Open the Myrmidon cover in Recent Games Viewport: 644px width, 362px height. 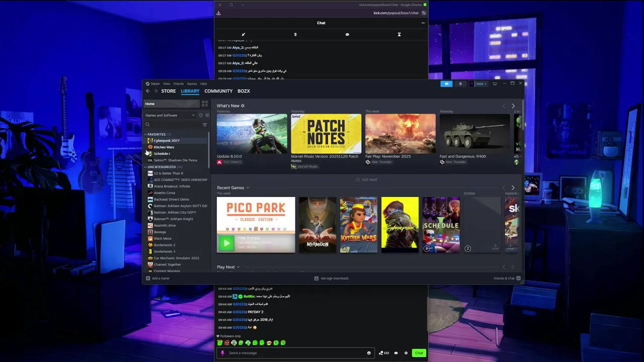click(x=317, y=225)
